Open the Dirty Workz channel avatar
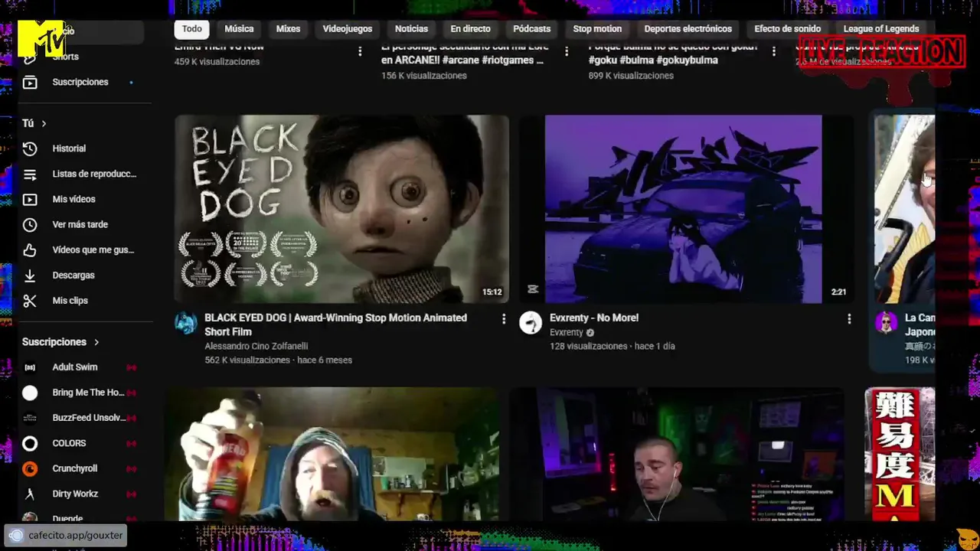The width and height of the screenshot is (980, 551). [x=30, y=494]
